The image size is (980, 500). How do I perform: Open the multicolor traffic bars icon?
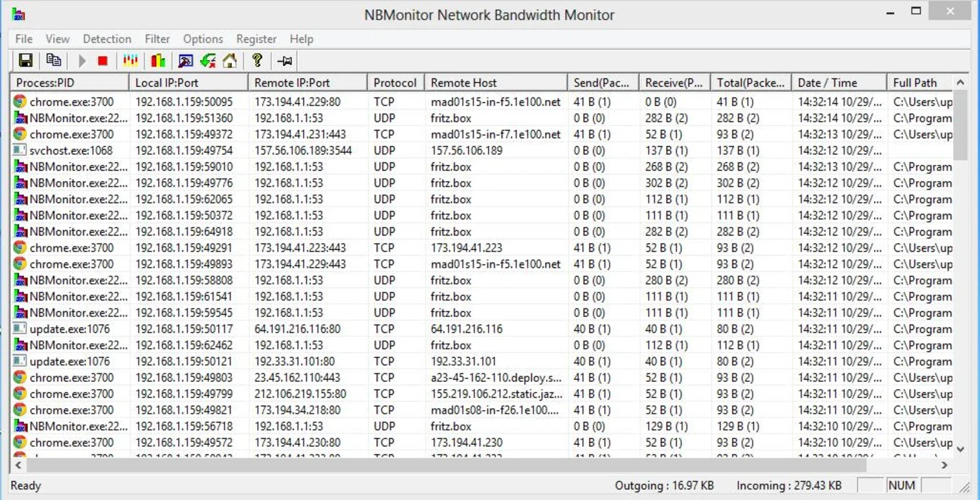131,61
